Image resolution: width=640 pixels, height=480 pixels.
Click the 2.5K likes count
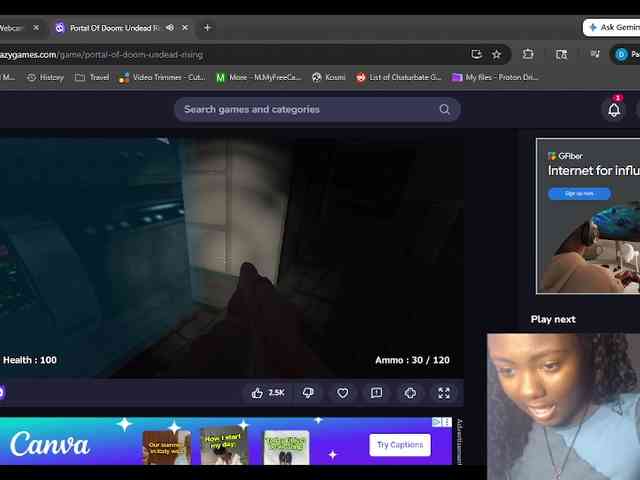pyautogui.click(x=276, y=393)
